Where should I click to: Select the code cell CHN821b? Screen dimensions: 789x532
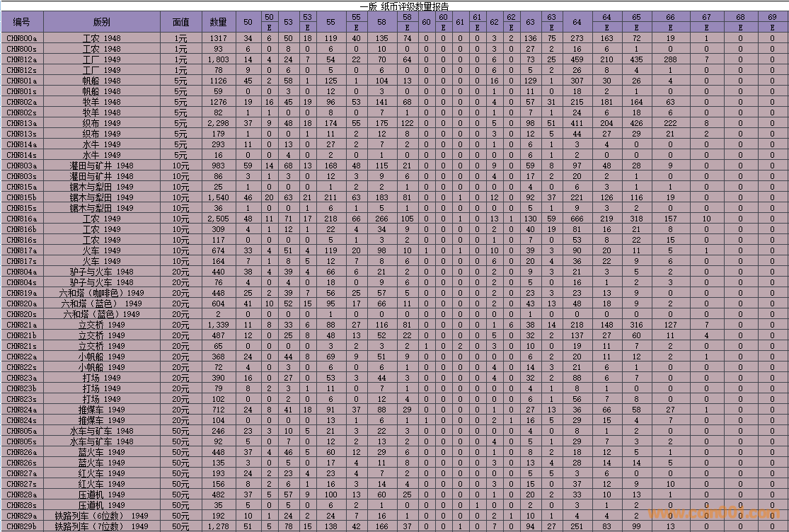(22, 335)
